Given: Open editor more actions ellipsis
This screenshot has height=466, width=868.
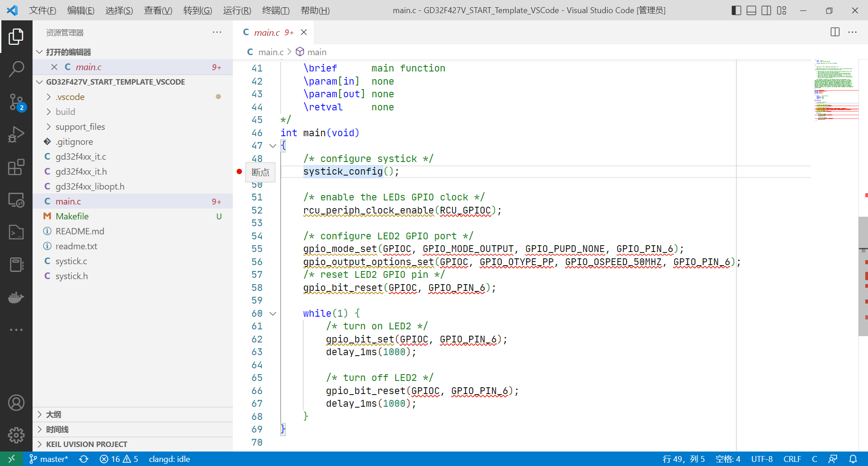Looking at the screenshot, I should pos(852,32).
